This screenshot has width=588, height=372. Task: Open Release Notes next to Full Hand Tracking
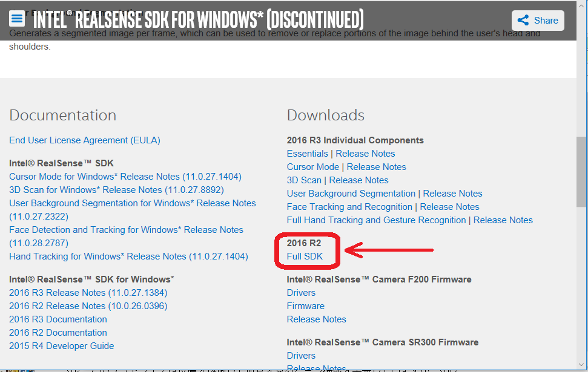503,220
